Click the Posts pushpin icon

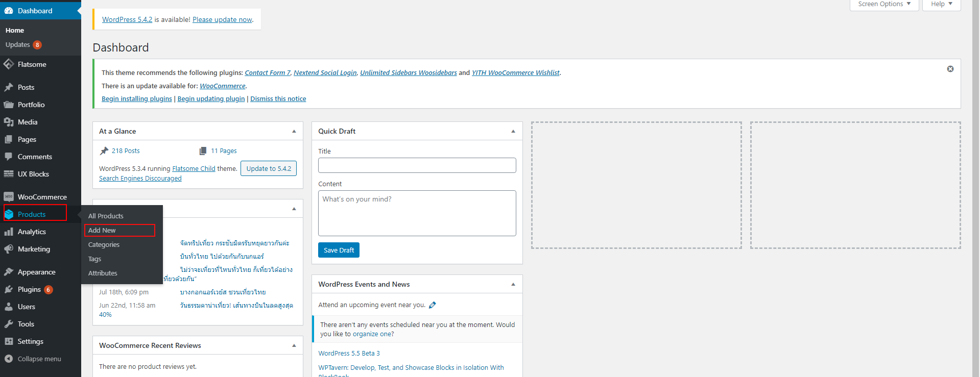point(9,87)
